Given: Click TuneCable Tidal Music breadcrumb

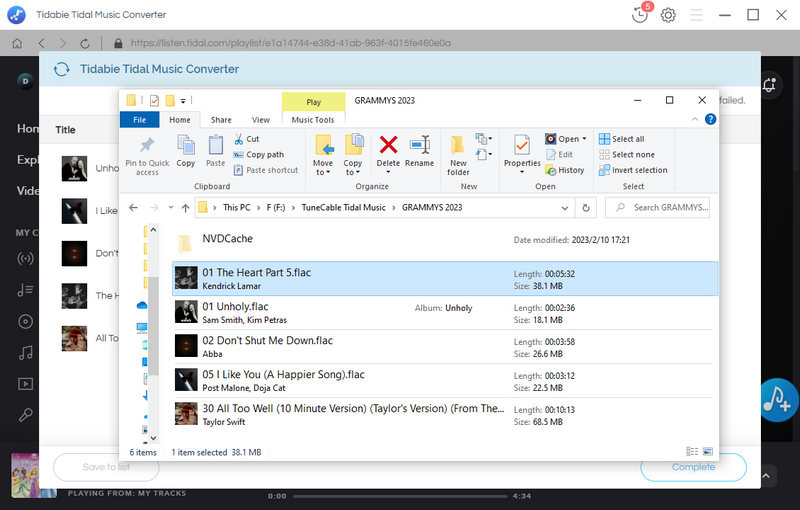Looking at the screenshot, I should 343,208.
